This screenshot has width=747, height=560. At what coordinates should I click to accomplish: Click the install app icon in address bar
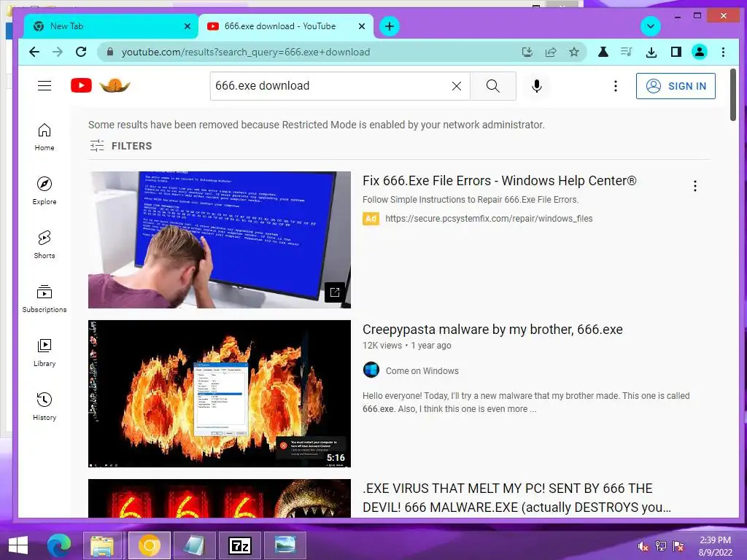[x=527, y=52]
